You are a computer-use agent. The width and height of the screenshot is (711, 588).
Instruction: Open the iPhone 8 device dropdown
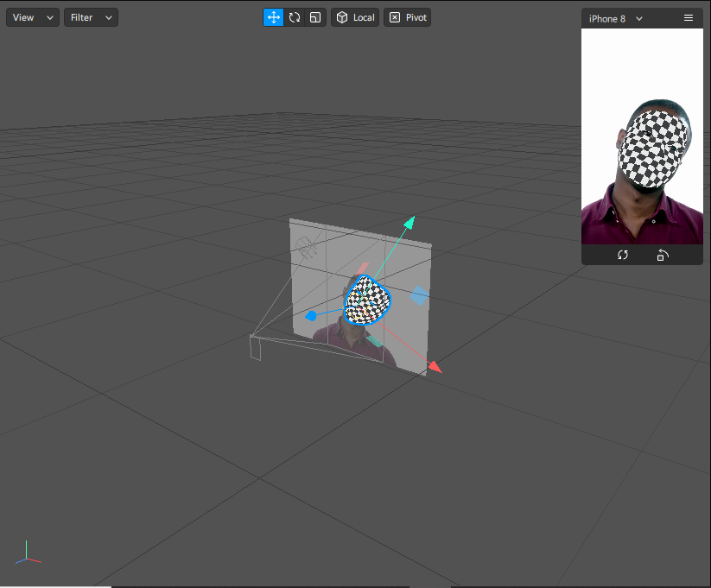(615, 19)
